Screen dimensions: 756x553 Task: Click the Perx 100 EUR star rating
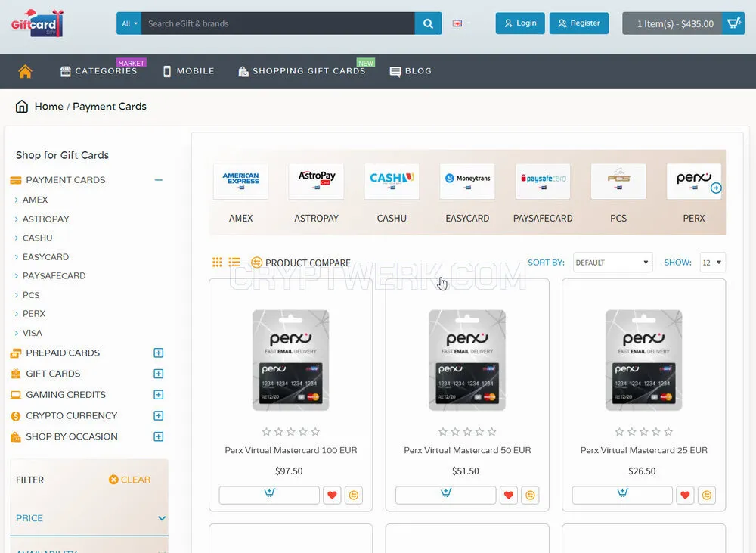click(291, 432)
